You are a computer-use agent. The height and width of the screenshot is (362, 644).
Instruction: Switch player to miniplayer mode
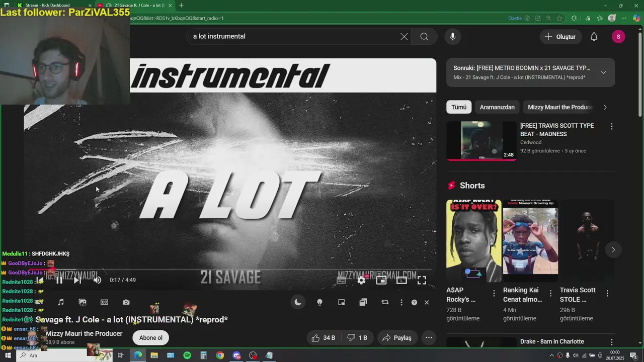tap(381, 280)
